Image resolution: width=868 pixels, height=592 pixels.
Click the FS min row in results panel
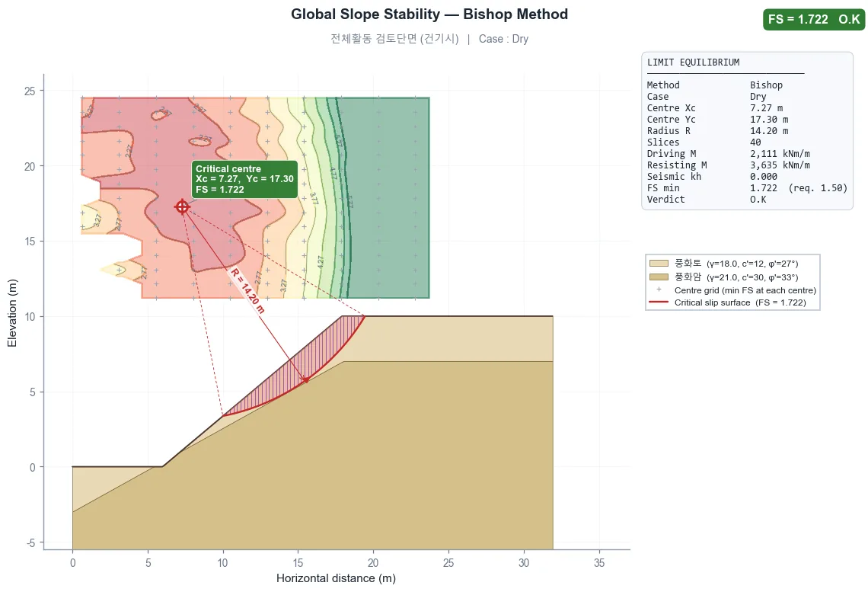[747, 187]
